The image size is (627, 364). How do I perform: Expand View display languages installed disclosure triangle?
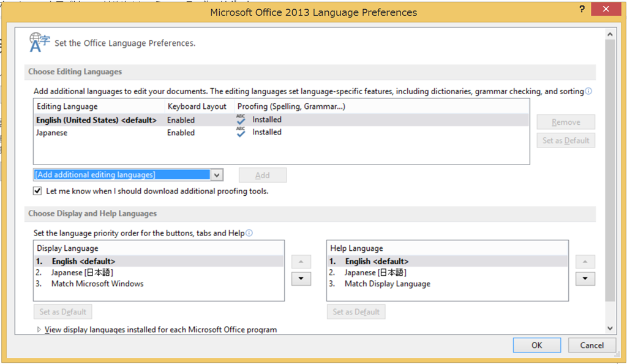[x=39, y=330]
